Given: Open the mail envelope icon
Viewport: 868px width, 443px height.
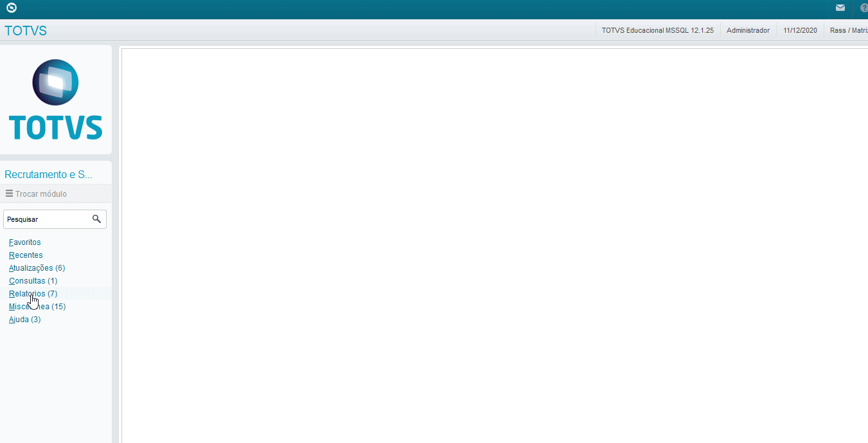Looking at the screenshot, I should click(840, 8).
